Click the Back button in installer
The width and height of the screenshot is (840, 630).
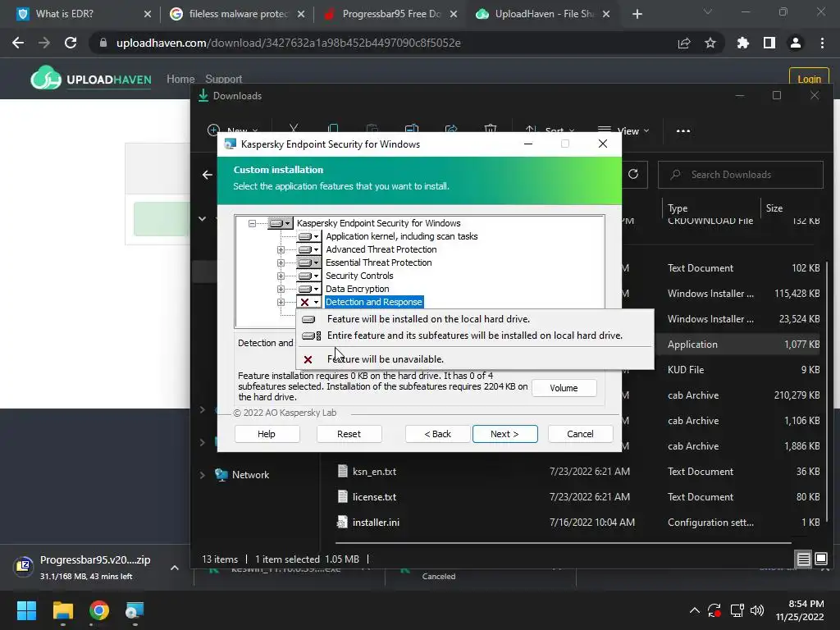(438, 434)
